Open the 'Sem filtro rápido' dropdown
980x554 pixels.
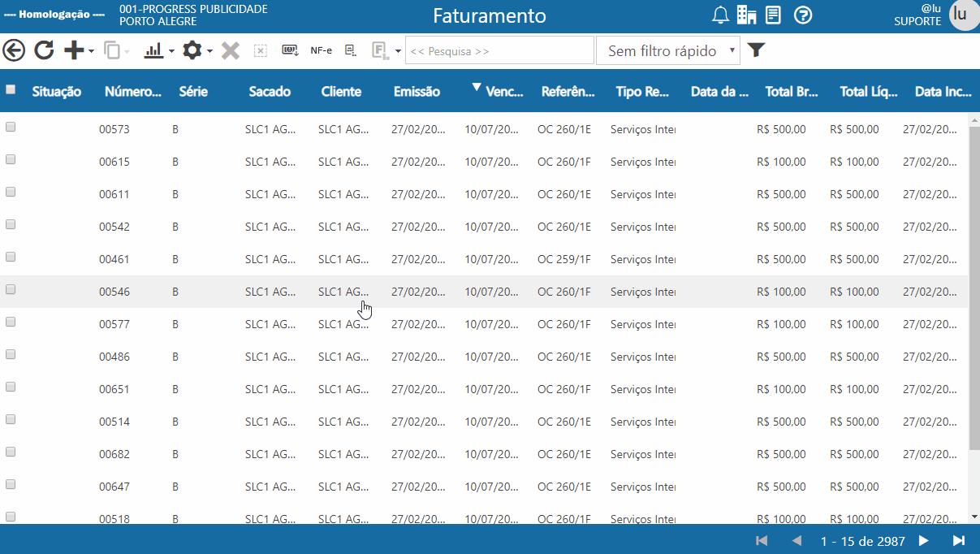(x=668, y=50)
